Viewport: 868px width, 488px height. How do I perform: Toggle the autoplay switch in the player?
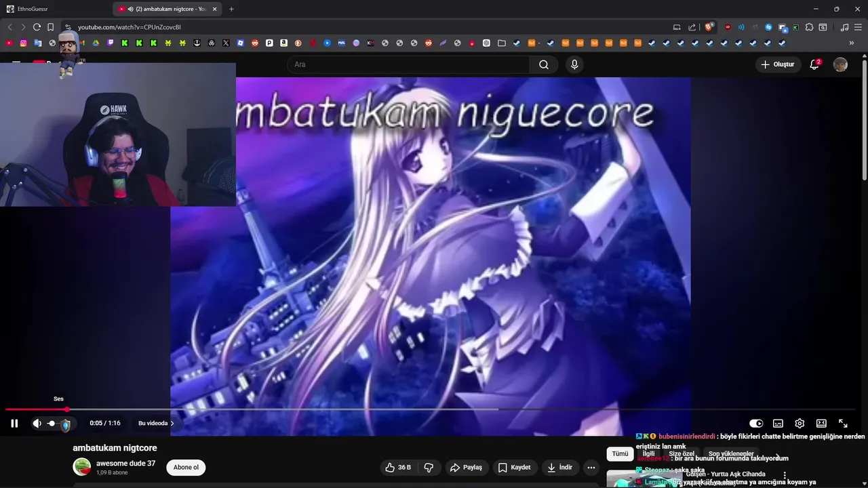(x=756, y=423)
